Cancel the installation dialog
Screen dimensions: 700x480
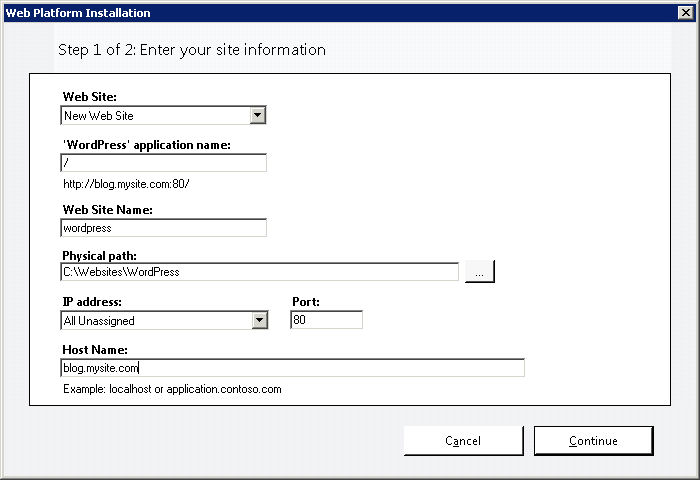463,441
